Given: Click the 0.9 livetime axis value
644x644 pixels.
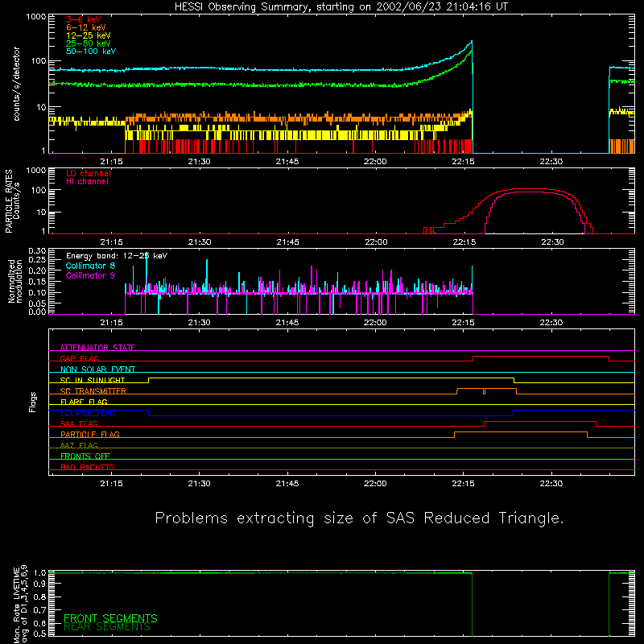Looking at the screenshot, I should click(x=39, y=583).
